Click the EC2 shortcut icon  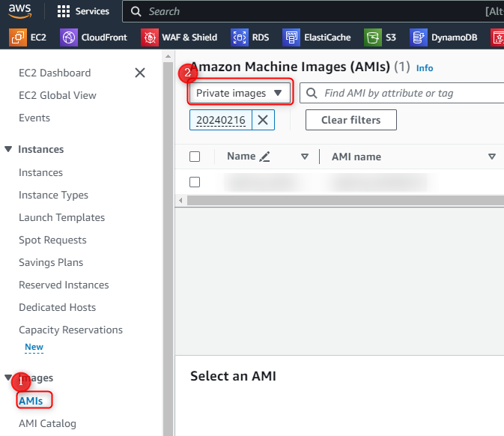[x=18, y=37]
